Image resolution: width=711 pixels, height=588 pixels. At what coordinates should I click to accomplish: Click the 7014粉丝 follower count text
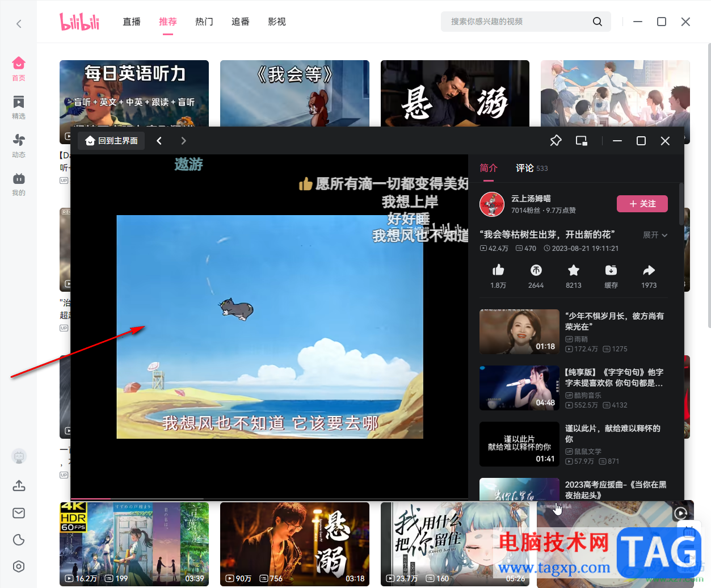pyautogui.click(x=525, y=211)
